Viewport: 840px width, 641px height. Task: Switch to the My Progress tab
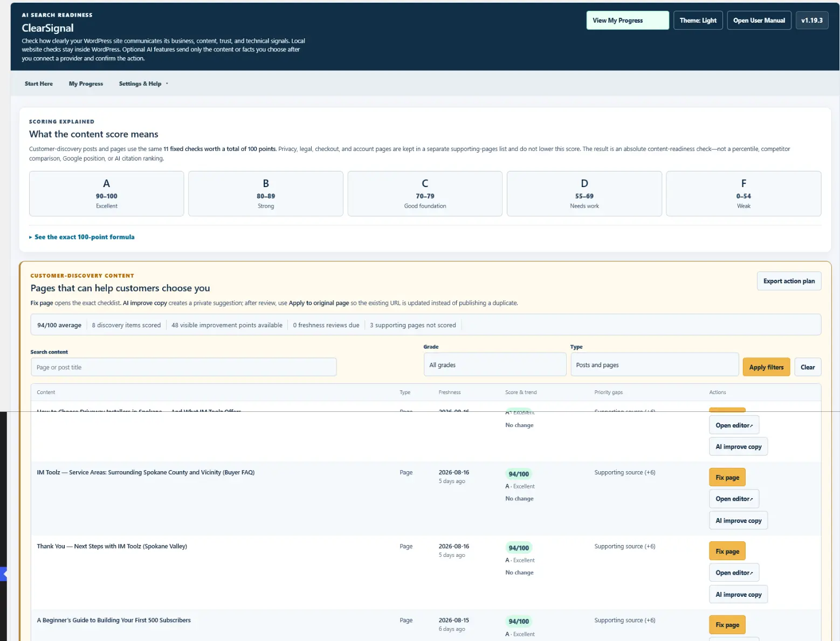pos(86,84)
